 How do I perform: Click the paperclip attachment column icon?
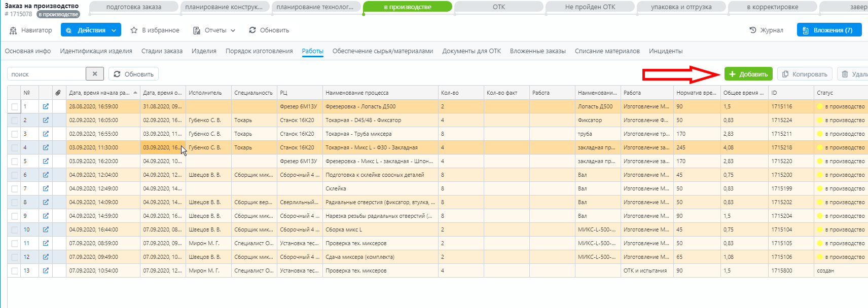click(x=58, y=93)
